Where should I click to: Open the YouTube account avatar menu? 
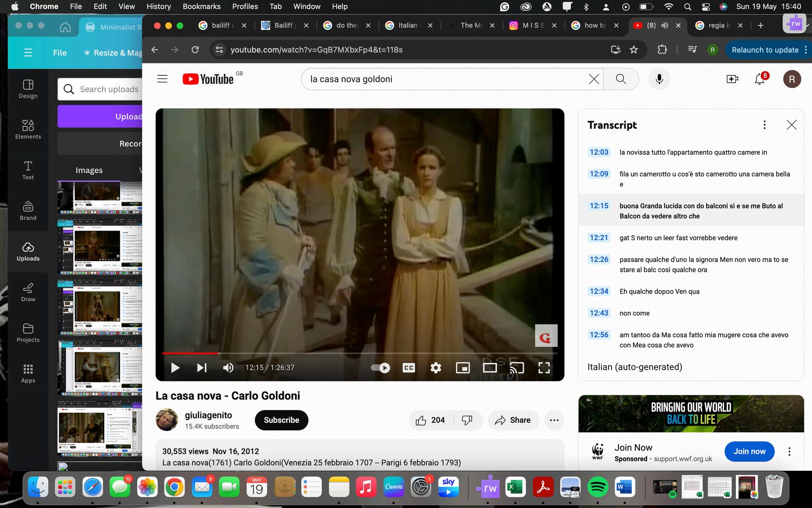coord(792,79)
